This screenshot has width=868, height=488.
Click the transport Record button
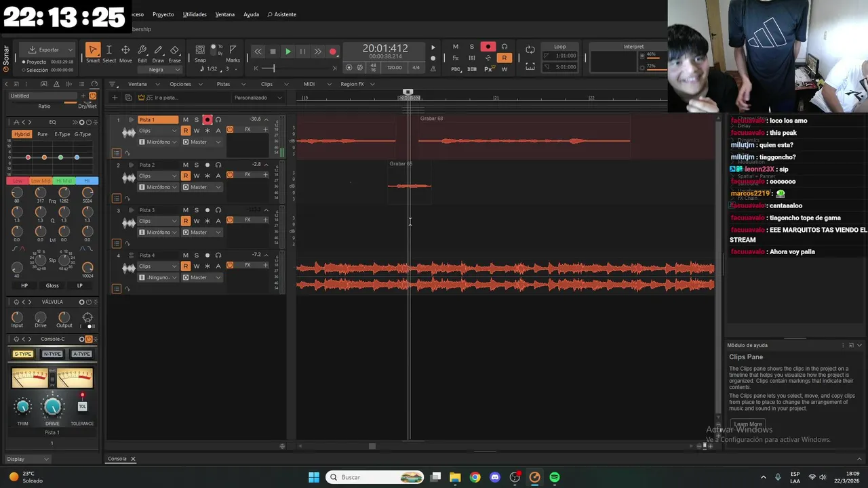[332, 52]
